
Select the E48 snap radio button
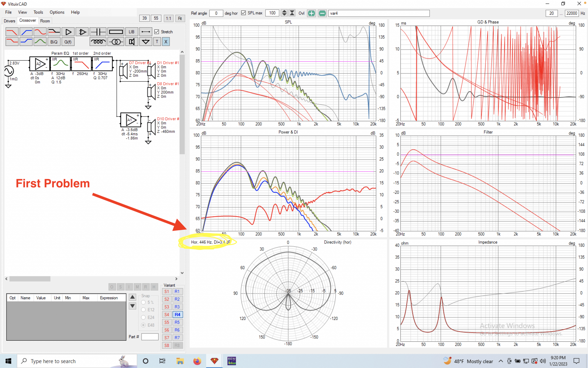pyautogui.click(x=143, y=325)
